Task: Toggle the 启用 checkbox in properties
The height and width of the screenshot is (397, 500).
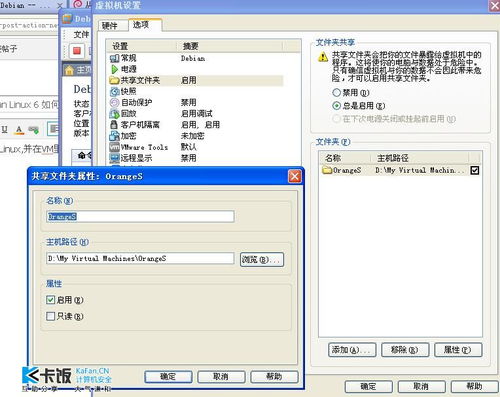Action: (50, 300)
